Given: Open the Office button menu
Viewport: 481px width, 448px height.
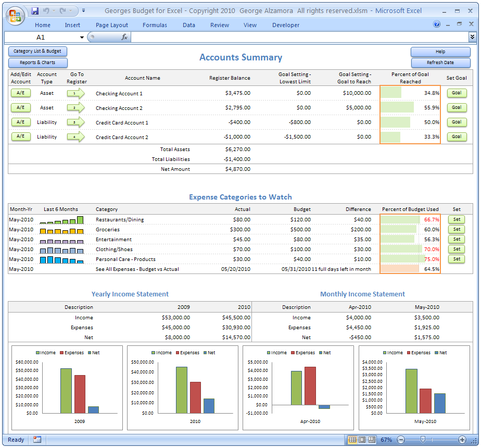Looking at the screenshot, I should 15,15.
